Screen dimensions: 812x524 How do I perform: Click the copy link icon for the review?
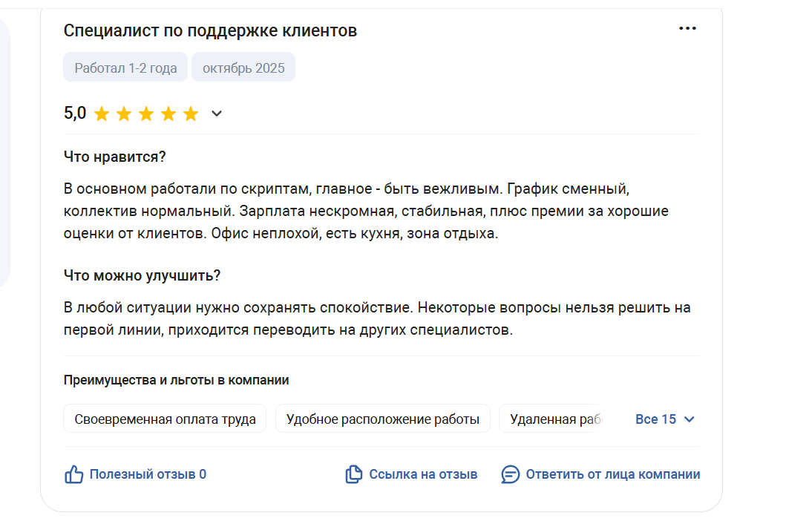pos(354,475)
